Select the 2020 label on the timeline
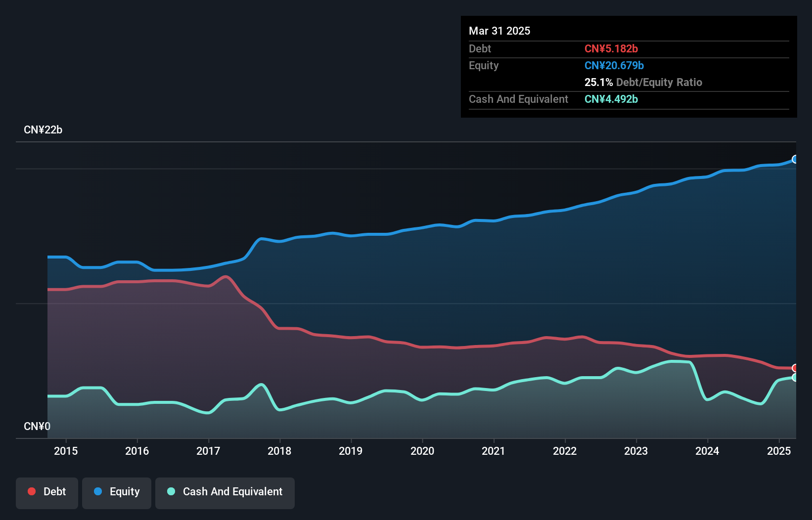This screenshot has width=812, height=520. [x=423, y=451]
